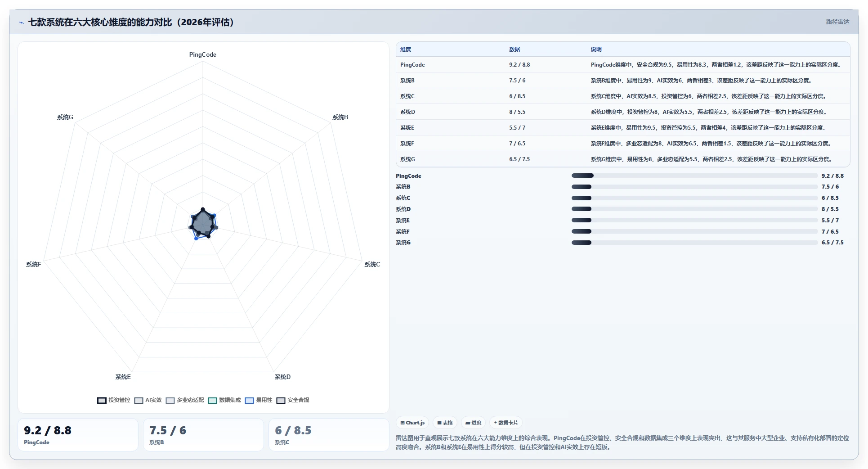Click the 系统D progress bar
868x469 pixels.
pos(694,209)
